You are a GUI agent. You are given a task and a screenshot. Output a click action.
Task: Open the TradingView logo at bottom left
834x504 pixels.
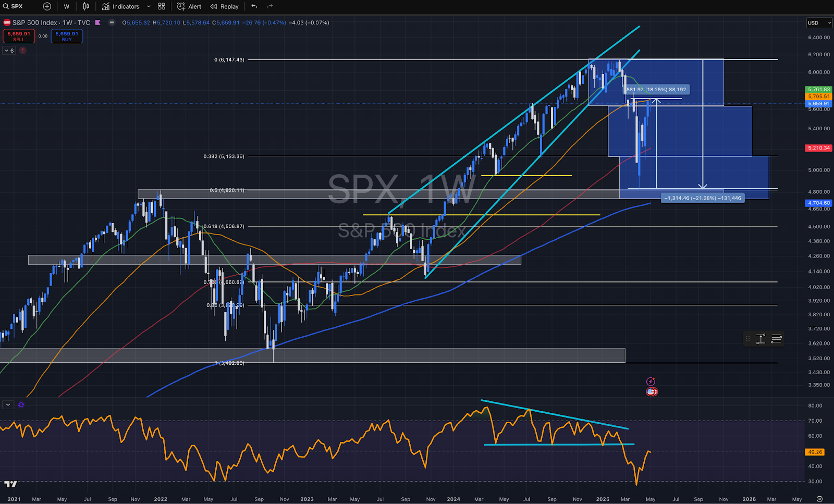[10, 484]
